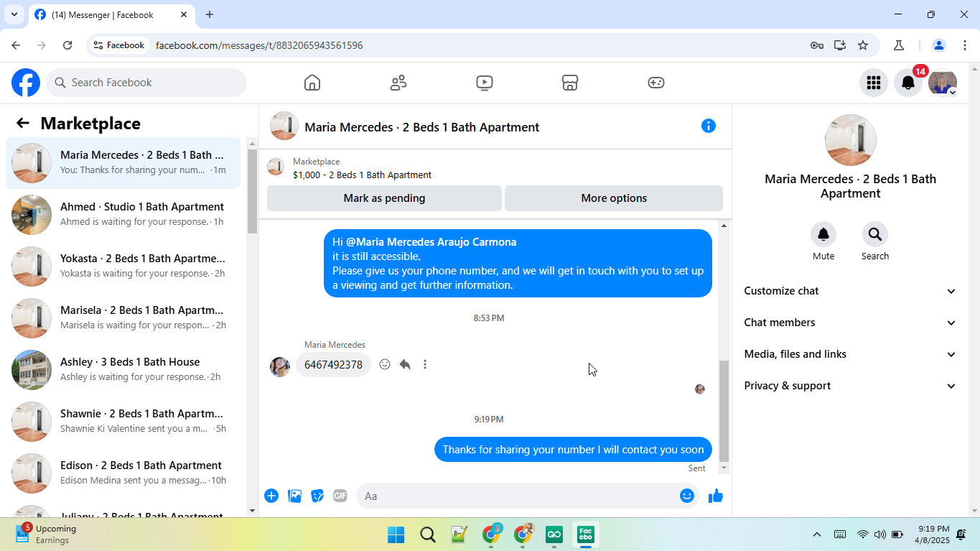This screenshot has width=980, height=551.
Task: React to the 6467492378 message with emoji icon
Action: click(385, 364)
